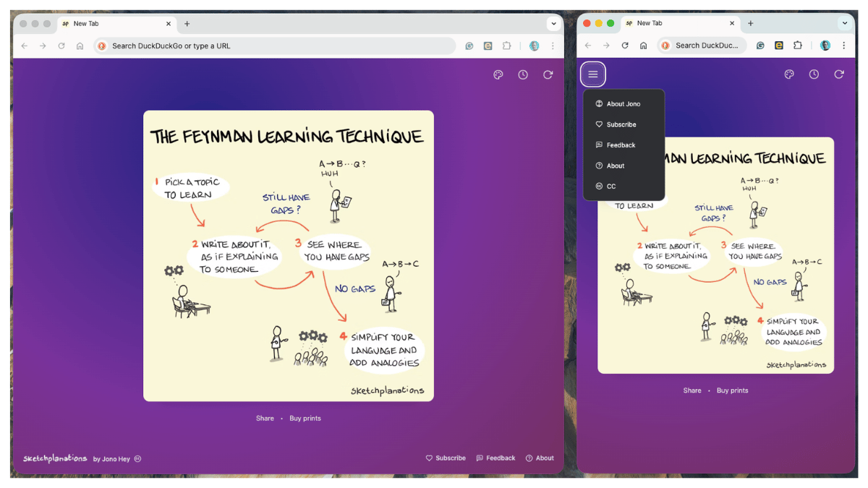The image size is (868, 488).
Task: Open home page in right browser window
Action: pyautogui.click(x=643, y=45)
